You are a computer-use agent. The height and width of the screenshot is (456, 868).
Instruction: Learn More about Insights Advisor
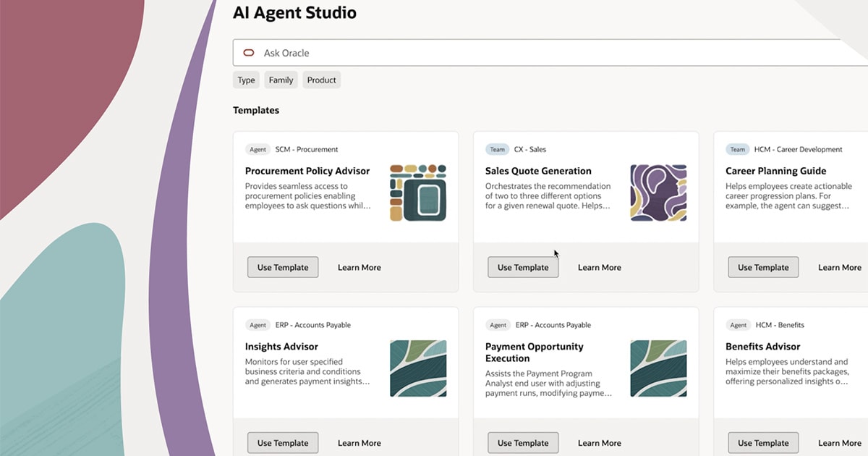coord(359,443)
